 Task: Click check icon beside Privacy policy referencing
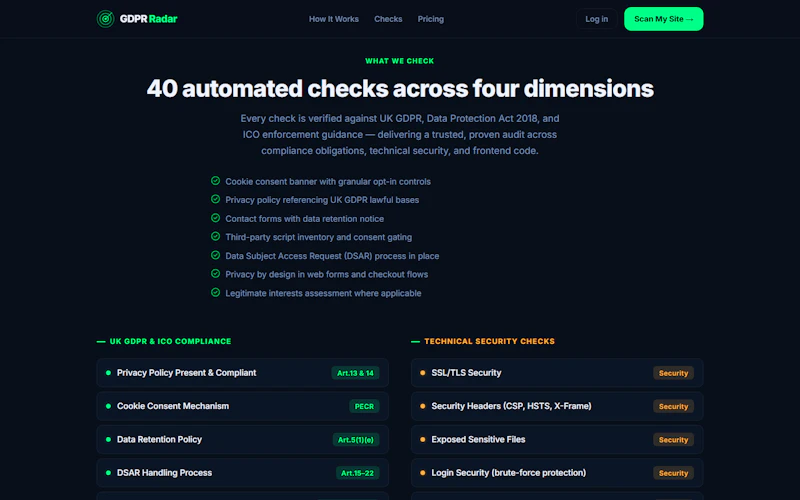[215, 199]
